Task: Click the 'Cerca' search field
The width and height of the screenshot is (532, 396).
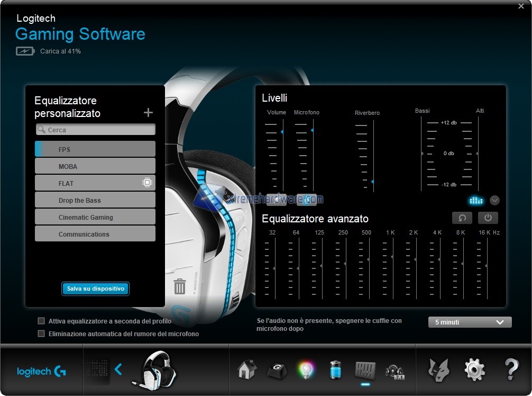Action: (95, 130)
